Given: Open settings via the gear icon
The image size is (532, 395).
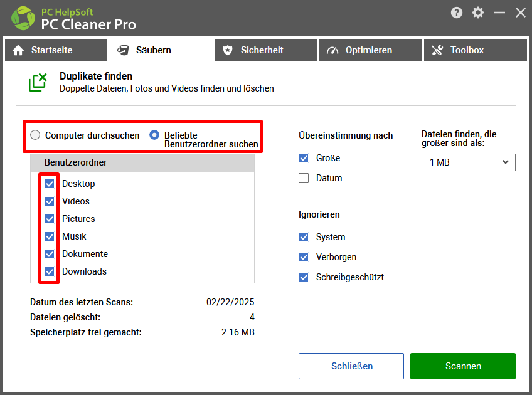Looking at the screenshot, I should (x=477, y=13).
